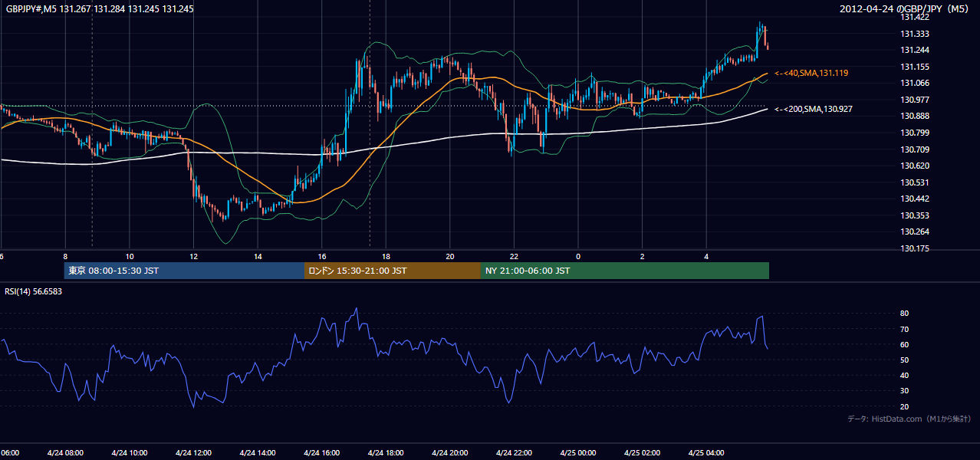Viewport: 980px width, 460px height.
Task: Click the 130.175 price axis label
Action: point(915,248)
